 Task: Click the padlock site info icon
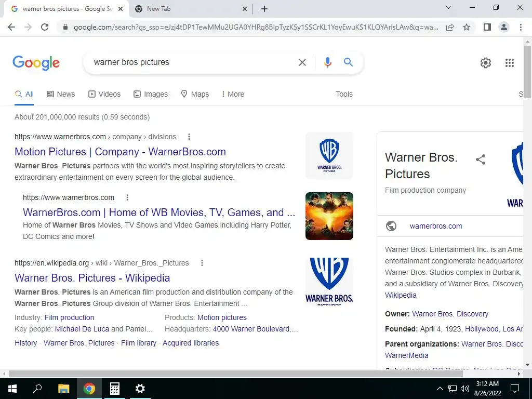pos(65,27)
